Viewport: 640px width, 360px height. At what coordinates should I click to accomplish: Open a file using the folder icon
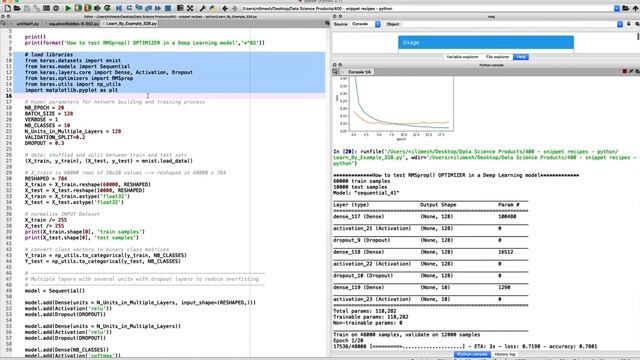(x=17, y=8)
